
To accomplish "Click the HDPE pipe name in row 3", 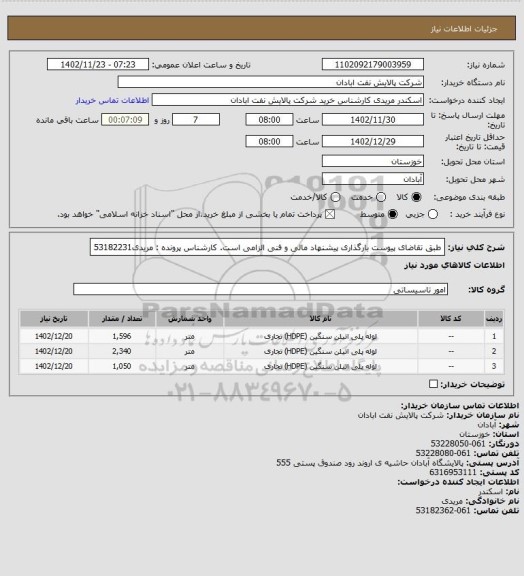I will pyautogui.click(x=320, y=366).
